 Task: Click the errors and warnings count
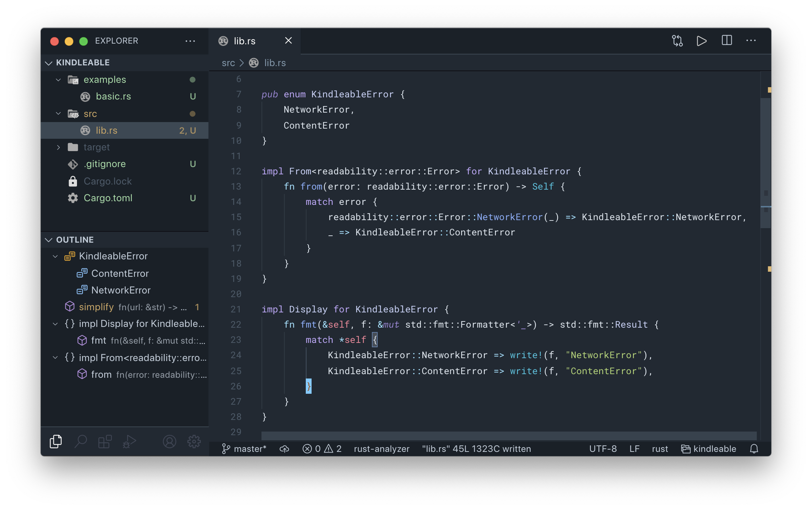coord(322,449)
